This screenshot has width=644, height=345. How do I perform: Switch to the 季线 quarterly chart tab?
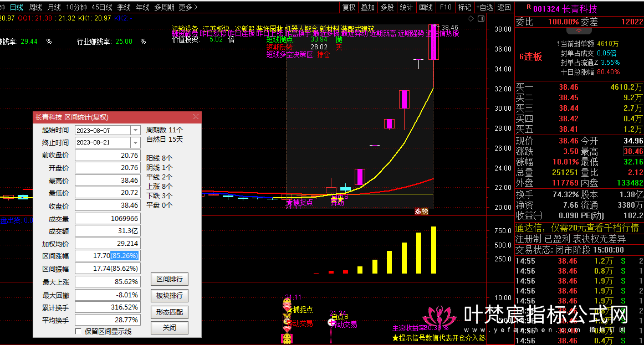(124, 7)
